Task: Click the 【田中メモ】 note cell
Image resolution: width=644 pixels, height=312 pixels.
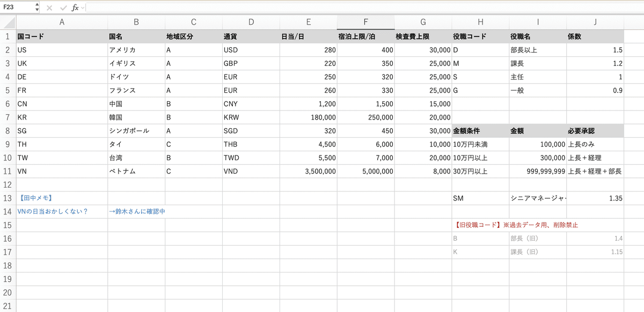Action: 62,198
